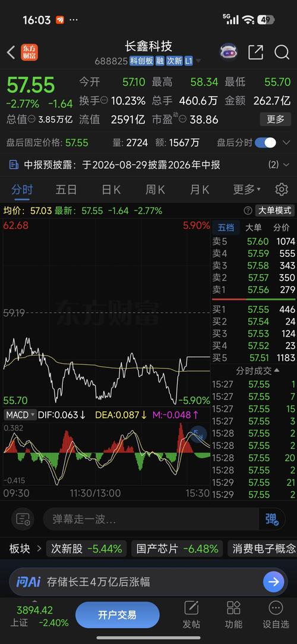
Task: Tap the 次新 tag
Action: point(175,61)
